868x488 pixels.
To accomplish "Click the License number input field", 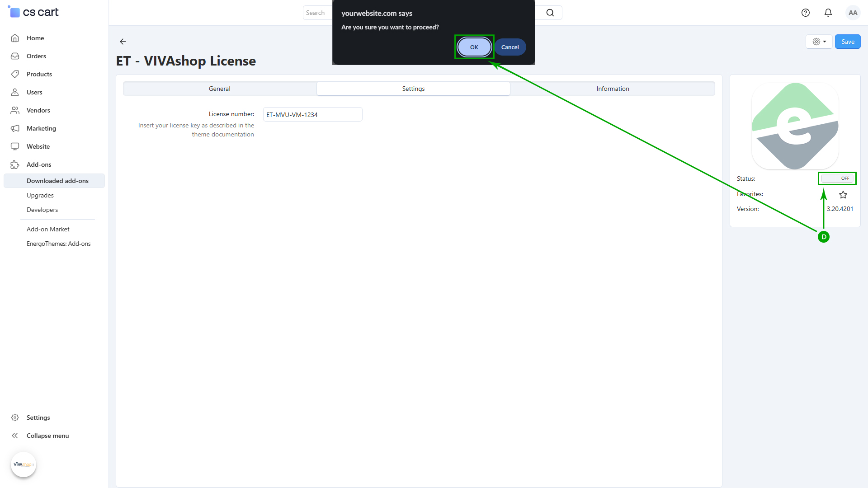I will [312, 115].
